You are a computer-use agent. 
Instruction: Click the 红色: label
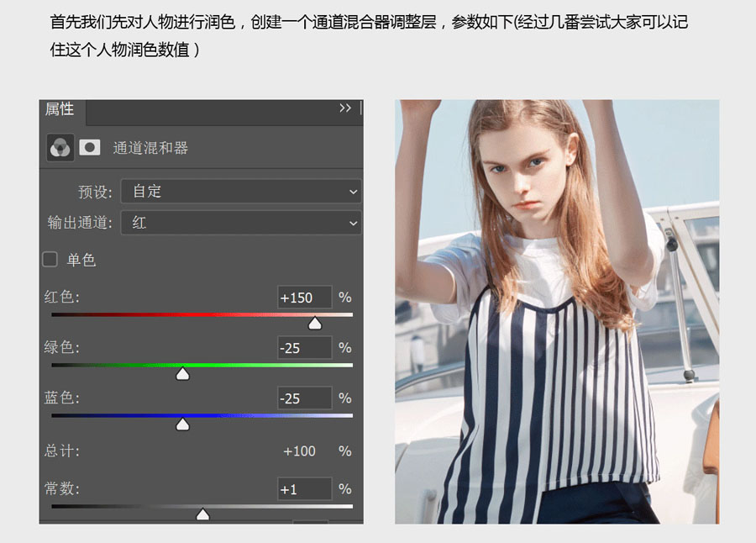(x=62, y=297)
